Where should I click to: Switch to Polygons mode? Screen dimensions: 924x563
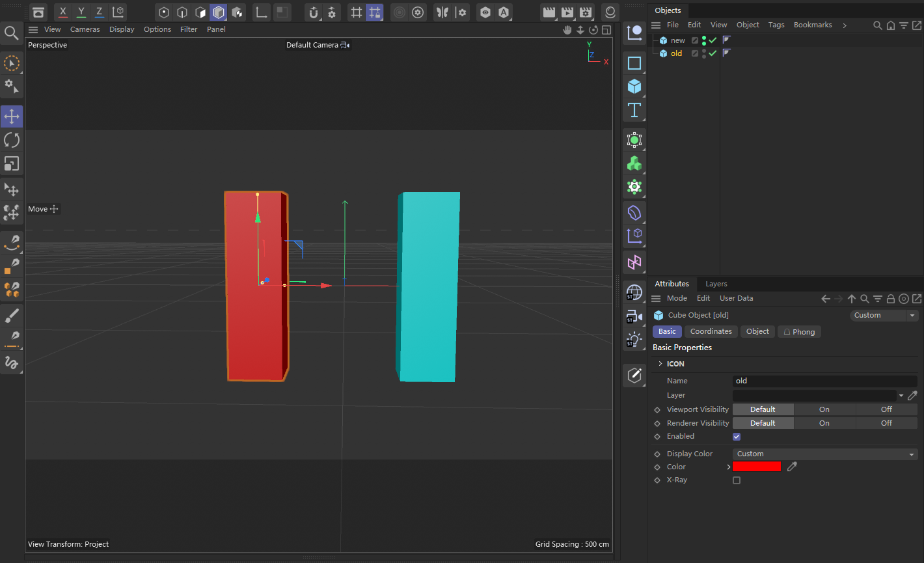(200, 12)
